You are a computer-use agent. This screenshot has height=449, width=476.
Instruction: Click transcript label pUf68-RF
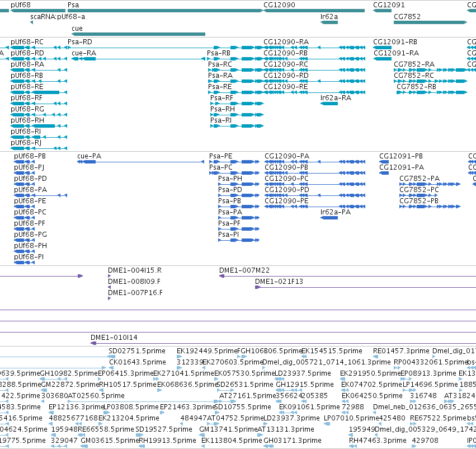point(26,98)
